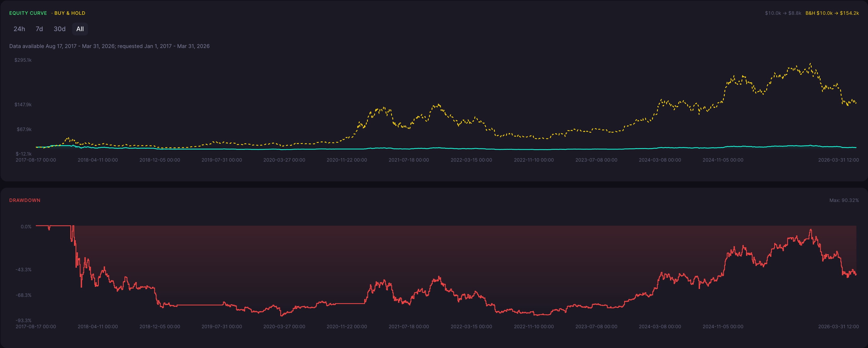
Task: Switch to the 7d range tab
Action: (39, 29)
